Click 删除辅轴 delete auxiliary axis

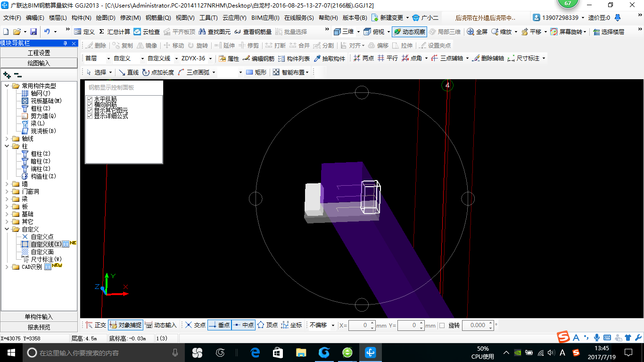coord(488,58)
